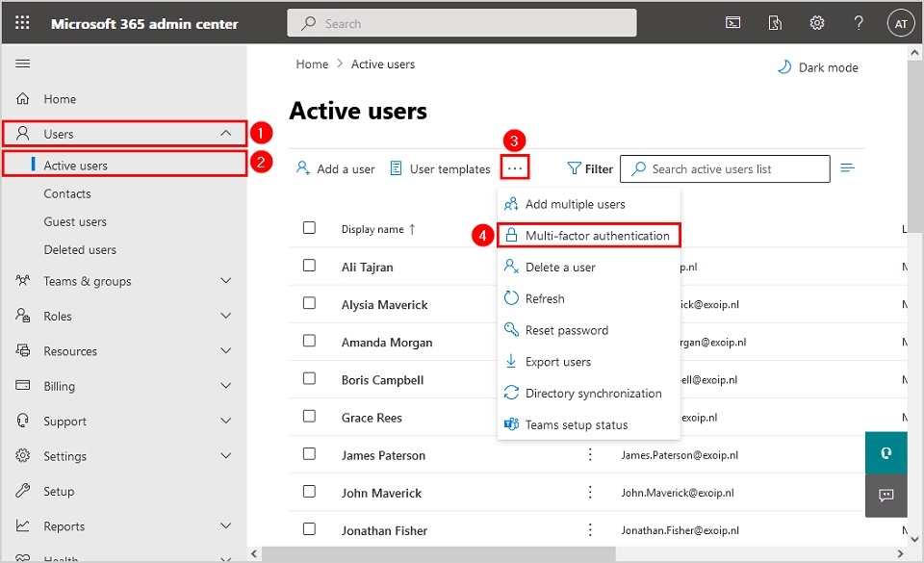Image resolution: width=924 pixels, height=563 pixels.
Task: Click in the Search active users list field
Action: (725, 168)
